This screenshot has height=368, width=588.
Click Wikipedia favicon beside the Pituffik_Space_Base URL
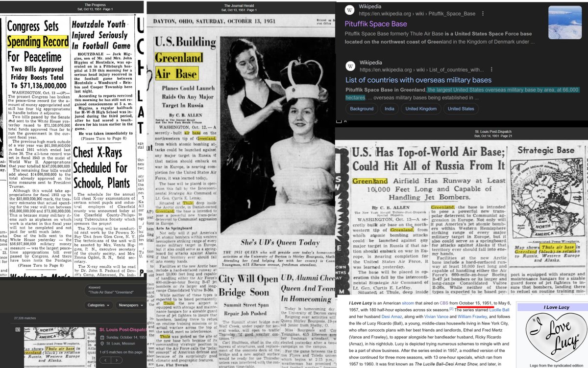point(349,11)
